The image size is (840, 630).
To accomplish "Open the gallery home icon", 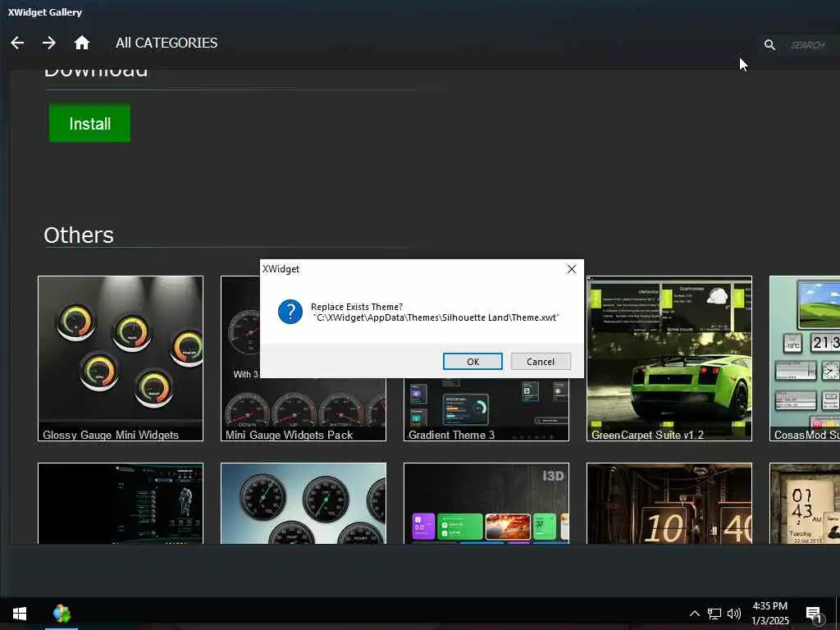I will 81,43.
